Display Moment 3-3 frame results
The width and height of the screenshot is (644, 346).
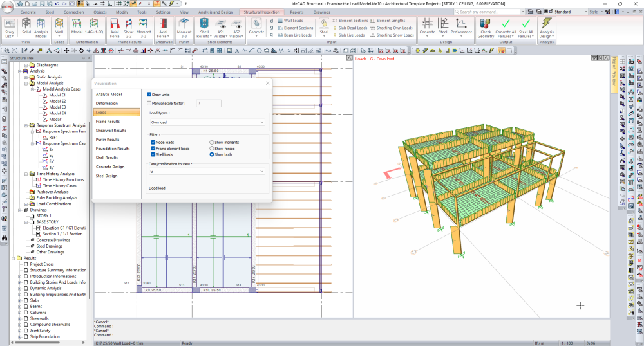(144, 26)
